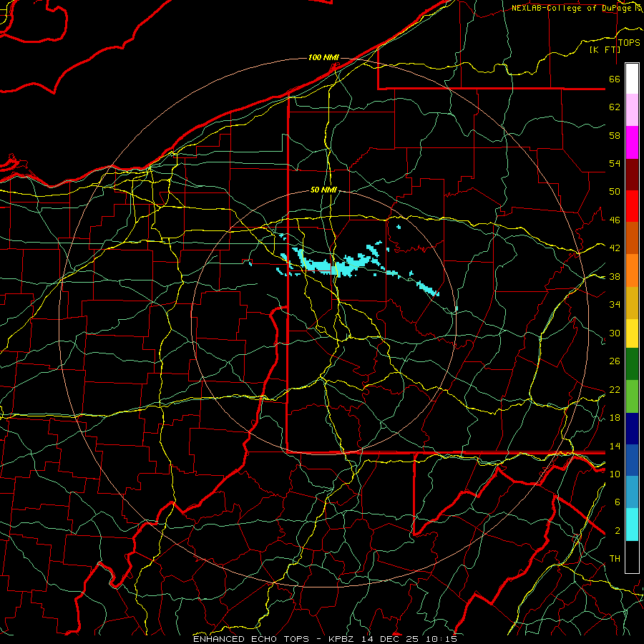Viewport: 644px width, 644px height.
Task: Click the "KPBZ" radar site identifier
Action: pyautogui.click(x=342, y=639)
